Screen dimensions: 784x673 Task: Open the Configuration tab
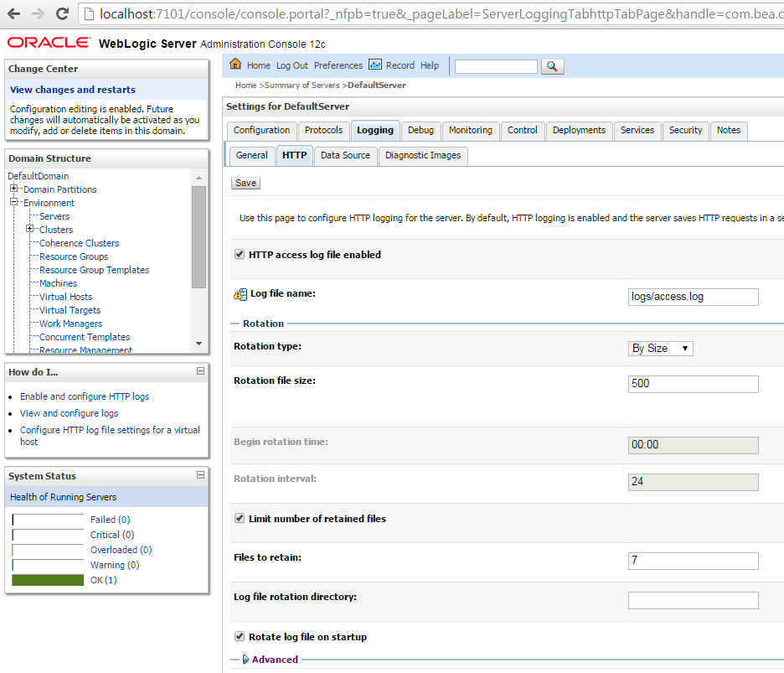pos(261,130)
